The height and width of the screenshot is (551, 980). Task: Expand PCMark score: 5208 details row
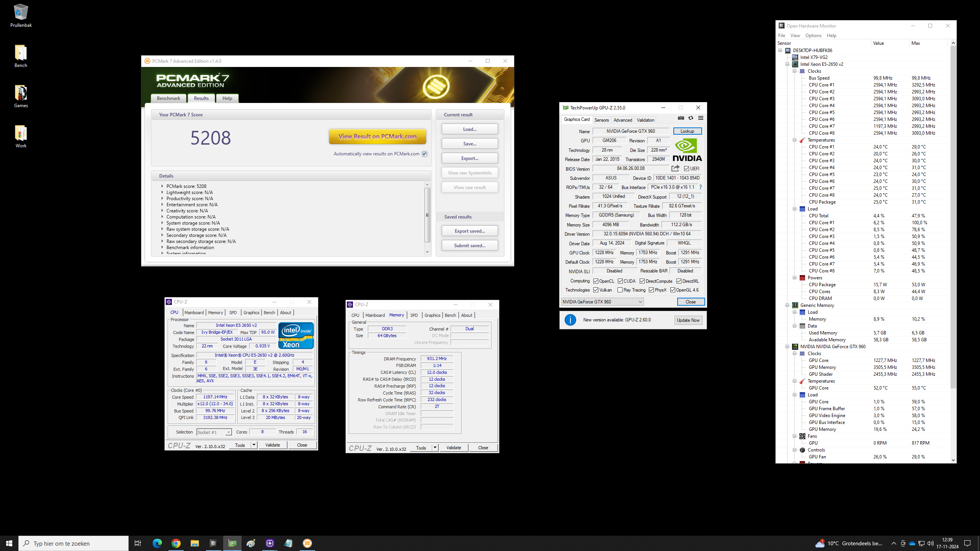tap(162, 186)
